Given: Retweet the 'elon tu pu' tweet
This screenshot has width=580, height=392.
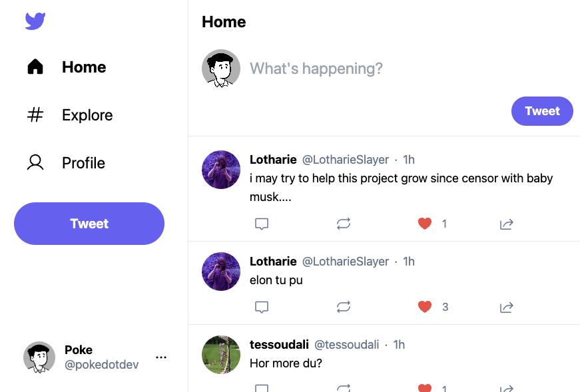Looking at the screenshot, I should pyautogui.click(x=344, y=307).
